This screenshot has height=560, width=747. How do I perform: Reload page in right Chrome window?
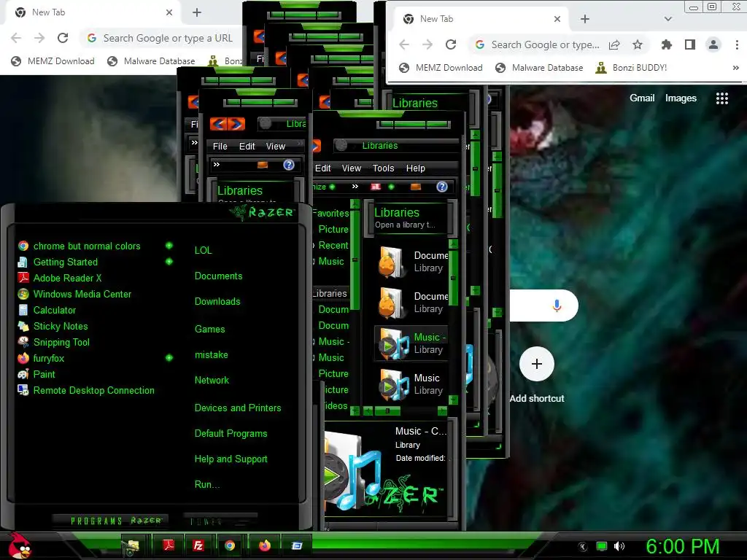(451, 44)
